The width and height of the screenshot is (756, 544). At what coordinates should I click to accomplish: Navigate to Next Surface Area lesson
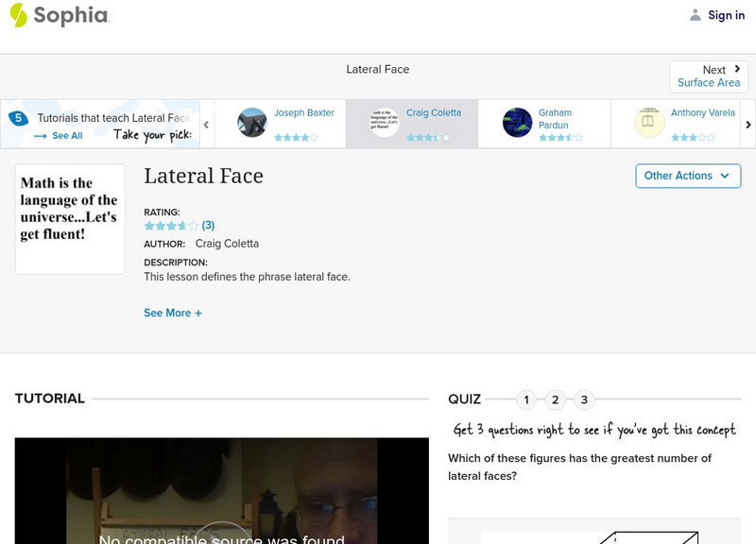[x=709, y=76]
